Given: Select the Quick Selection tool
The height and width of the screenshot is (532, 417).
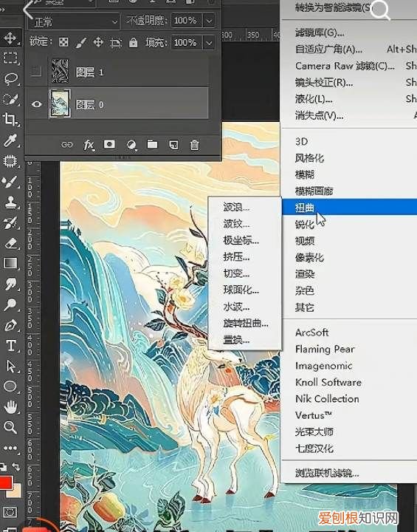Looking at the screenshot, I should tap(10, 99).
